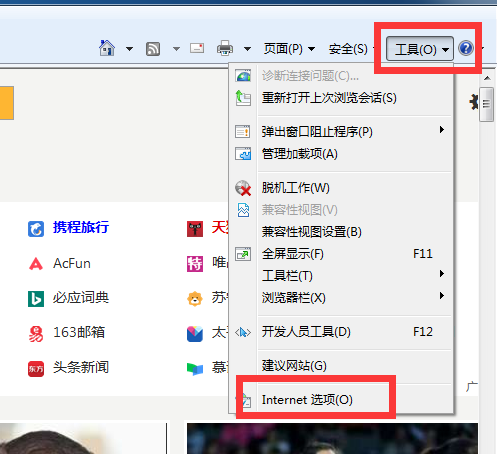Open the 页面(P) menu
Viewport: 497px width, 454px height.
(289, 49)
